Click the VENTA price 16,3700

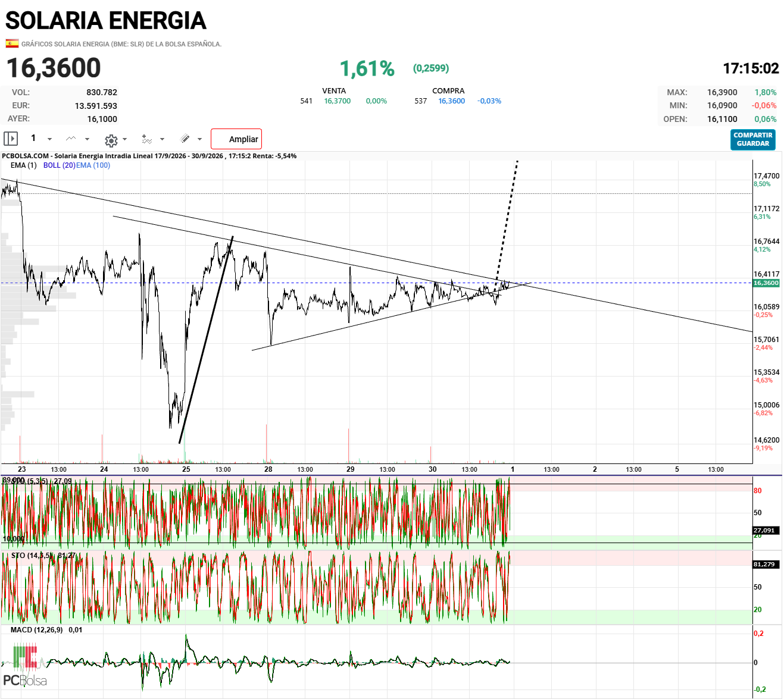pos(338,101)
